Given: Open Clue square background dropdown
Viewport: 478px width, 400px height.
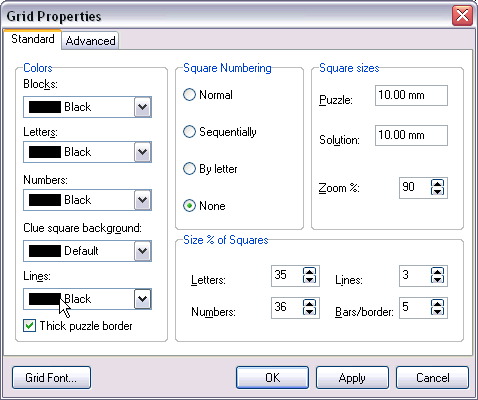Looking at the screenshot, I should point(143,251).
